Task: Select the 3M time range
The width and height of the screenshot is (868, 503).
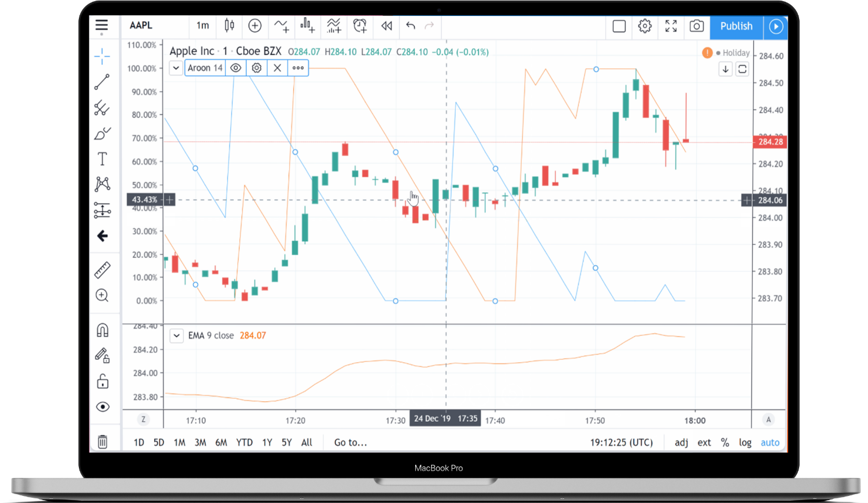Action: [x=200, y=442]
